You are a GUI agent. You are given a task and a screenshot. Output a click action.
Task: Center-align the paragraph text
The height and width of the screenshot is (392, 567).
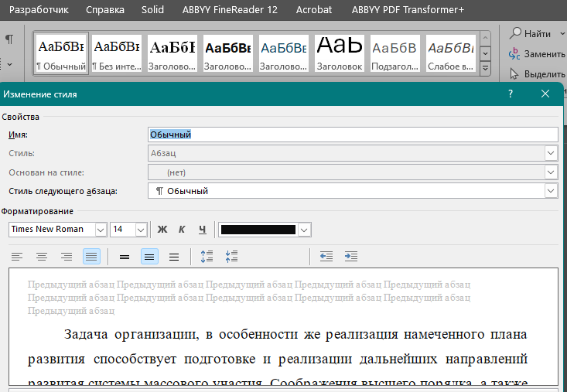point(42,257)
